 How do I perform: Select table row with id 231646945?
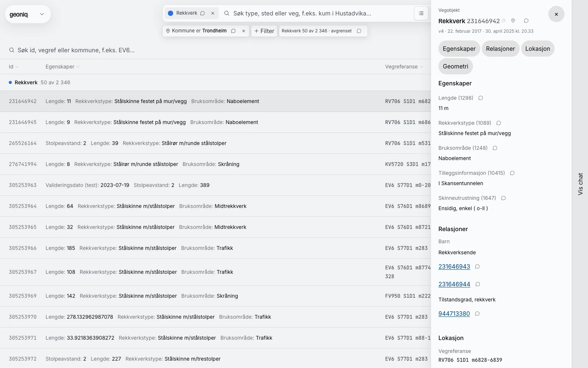point(215,122)
